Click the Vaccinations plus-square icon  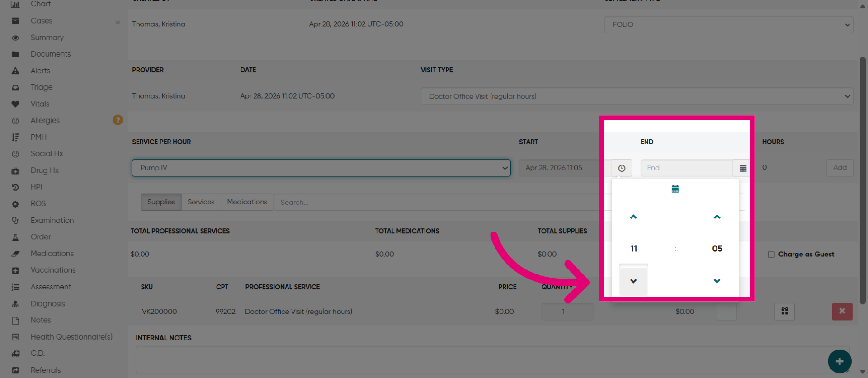(15, 270)
